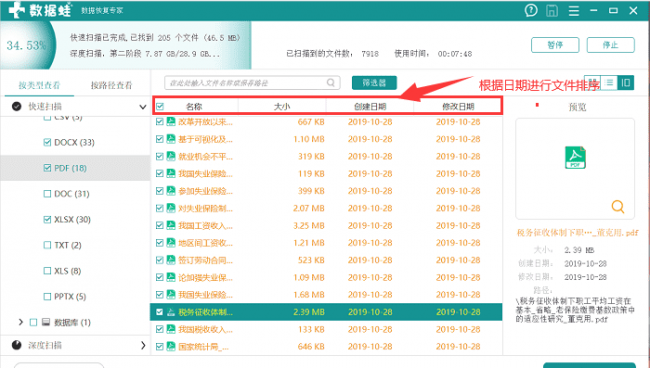This screenshot has height=368, width=650.
Task: Open the 筛选器 filter button
Action: coord(374,83)
